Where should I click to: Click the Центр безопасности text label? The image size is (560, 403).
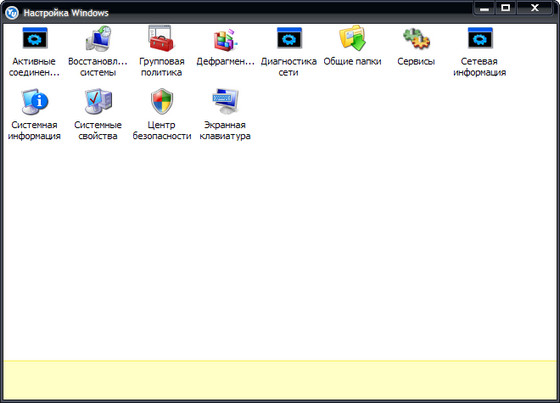pyautogui.click(x=162, y=130)
